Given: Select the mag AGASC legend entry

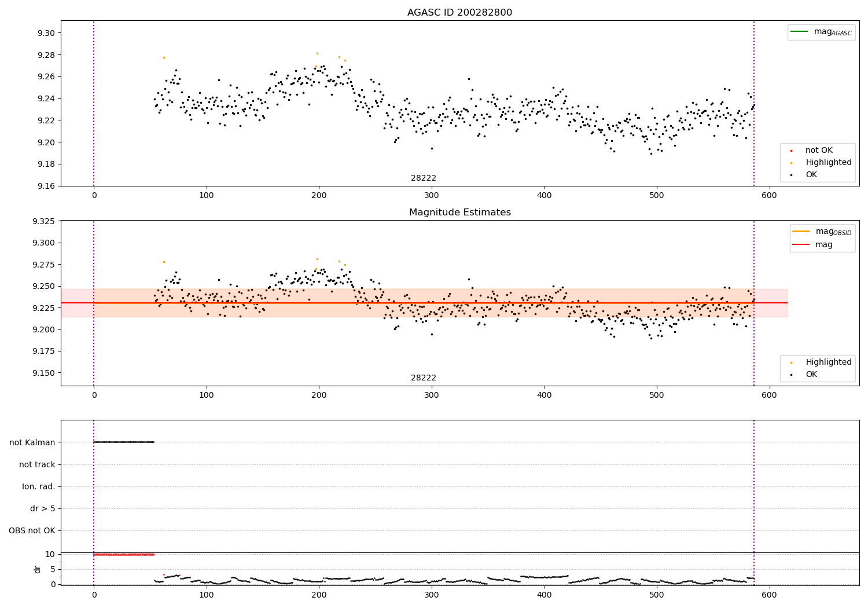Looking at the screenshot, I should coord(821,32).
